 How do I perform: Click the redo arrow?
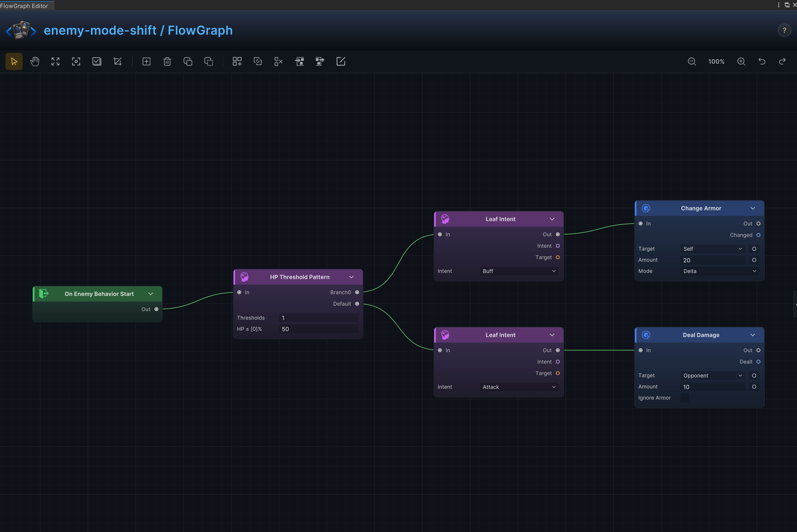[x=782, y=61]
